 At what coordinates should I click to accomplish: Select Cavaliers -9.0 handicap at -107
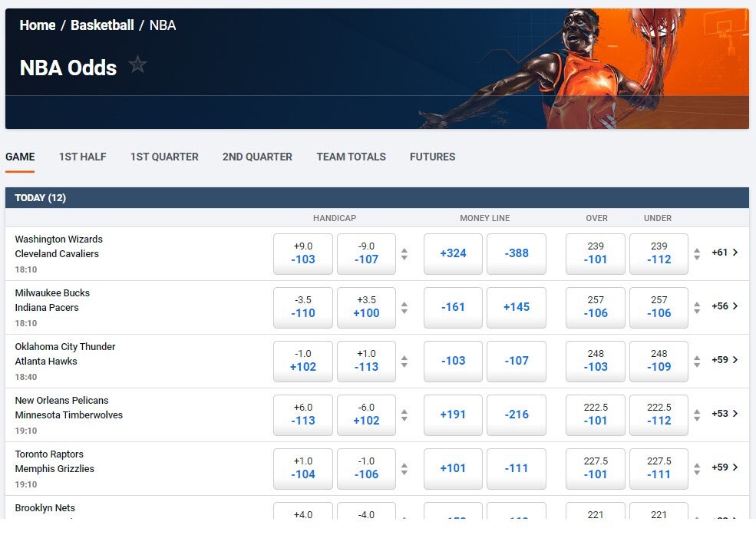pyautogui.click(x=366, y=253)
